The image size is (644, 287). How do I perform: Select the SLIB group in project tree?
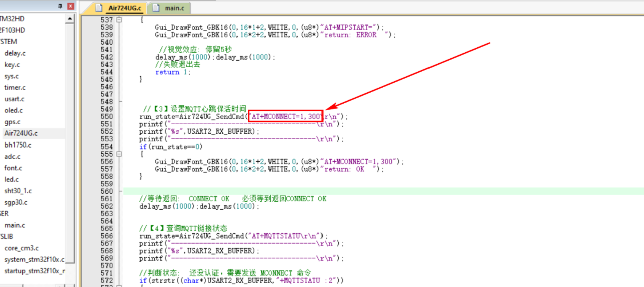click(7, 236)
